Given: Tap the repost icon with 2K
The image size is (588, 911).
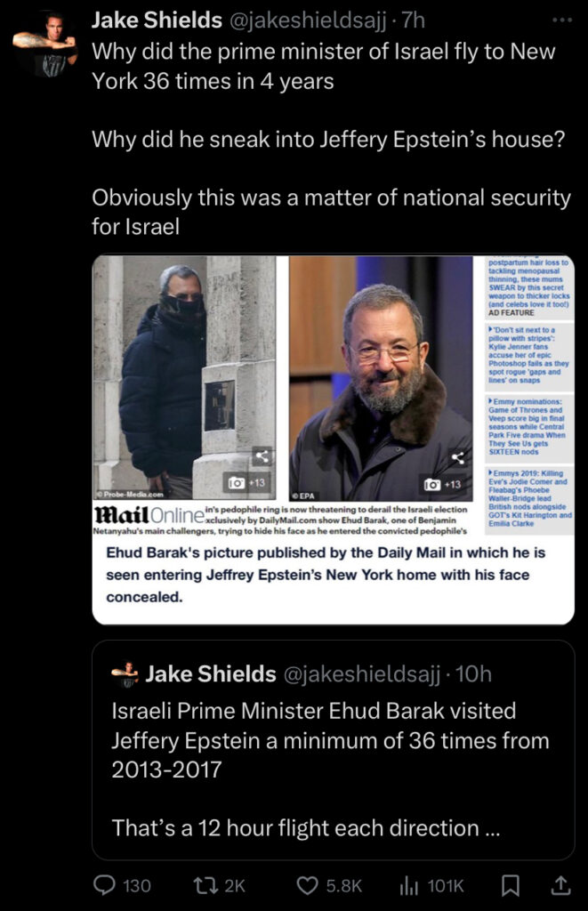Looking at the screenshot, I should point(205,885).
